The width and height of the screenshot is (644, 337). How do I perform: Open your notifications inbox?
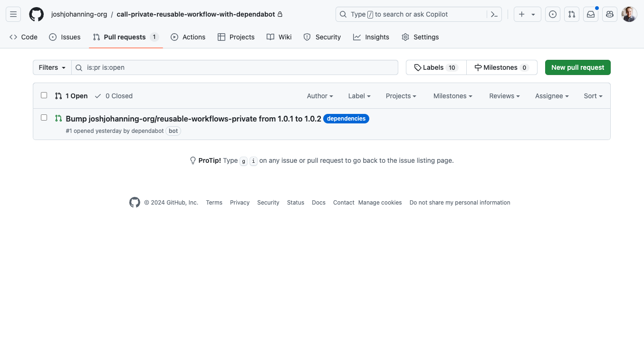(590, 14)
